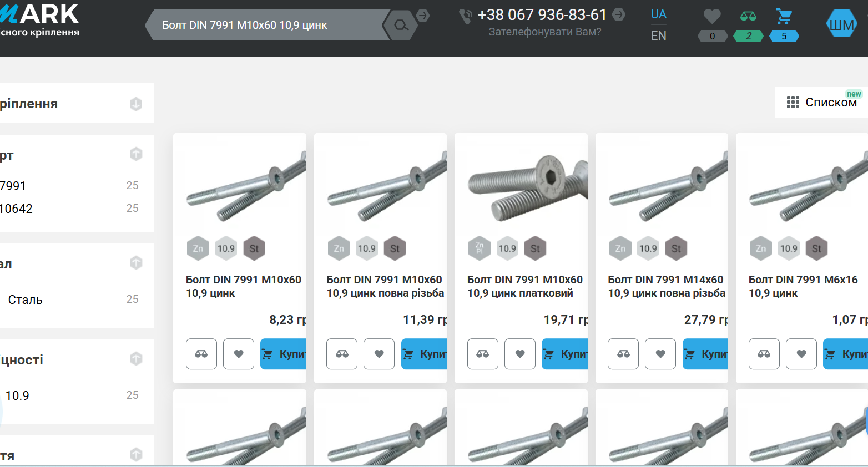Click the price 8,23
The height and width of the screenshot is (467, 868).
tap(287, 319)
